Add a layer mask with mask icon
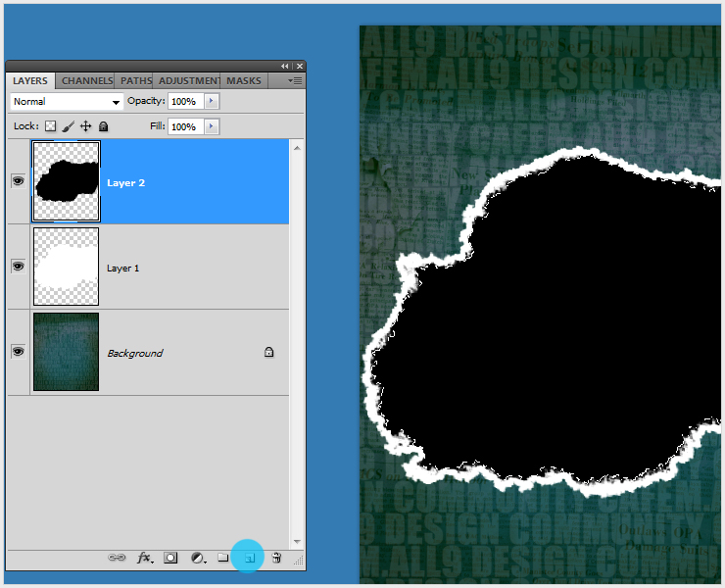 pyautogui.click(x=170, y=558)
